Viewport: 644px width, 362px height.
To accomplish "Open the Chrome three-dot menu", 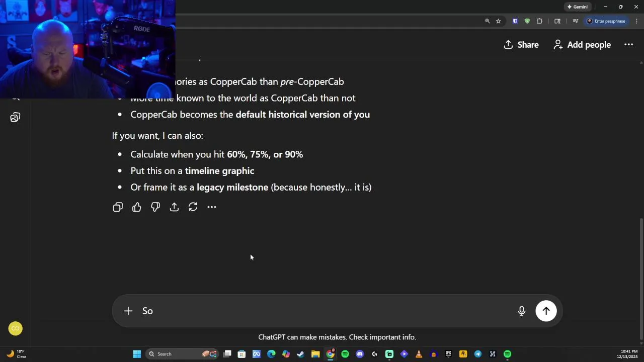I will (x=636, y=21).
